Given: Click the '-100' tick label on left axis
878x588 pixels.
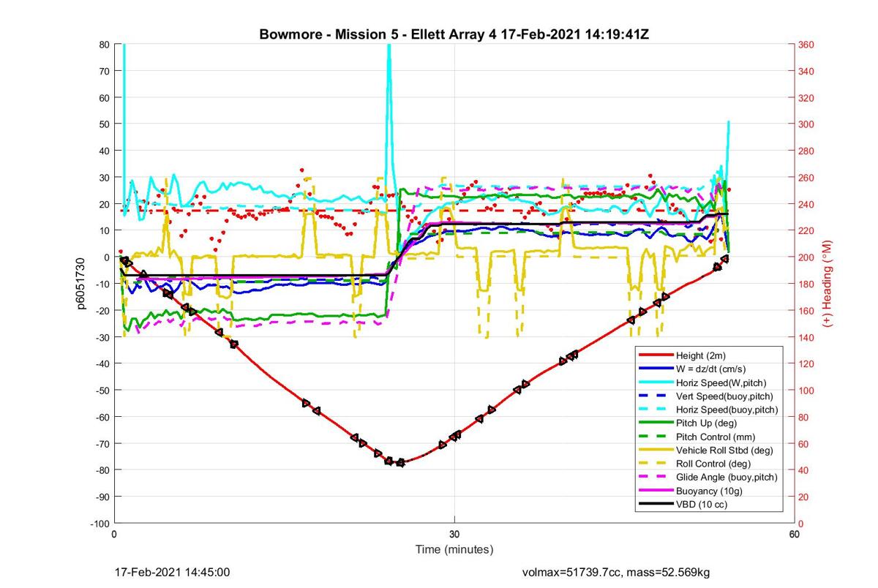Looking at the screenshot, I should pyautogui.click(x=101, y=524).
